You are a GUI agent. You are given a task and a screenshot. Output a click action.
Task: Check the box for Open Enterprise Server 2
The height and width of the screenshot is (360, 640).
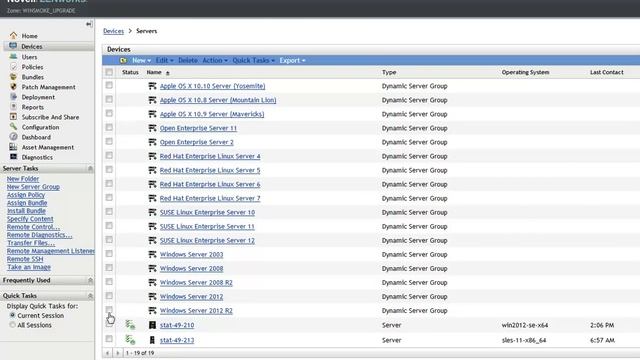pos(109,141)
